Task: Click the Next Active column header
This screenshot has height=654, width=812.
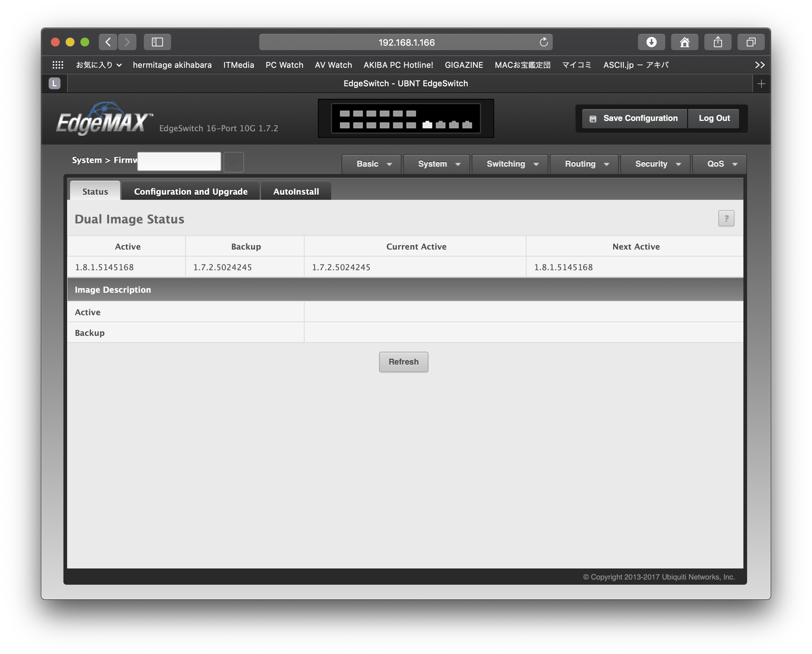Action: pos(636,246)
